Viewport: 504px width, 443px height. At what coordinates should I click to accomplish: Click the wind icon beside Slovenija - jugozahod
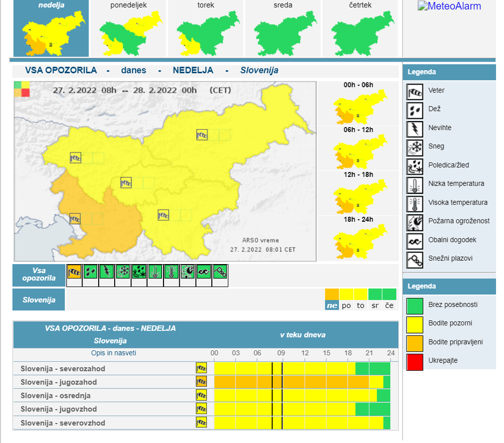(202, 382)
